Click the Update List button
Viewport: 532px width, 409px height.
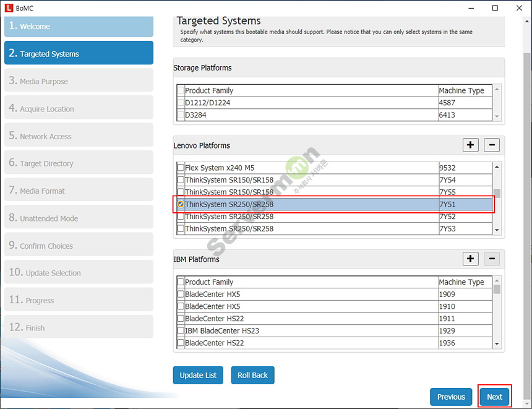198,375
